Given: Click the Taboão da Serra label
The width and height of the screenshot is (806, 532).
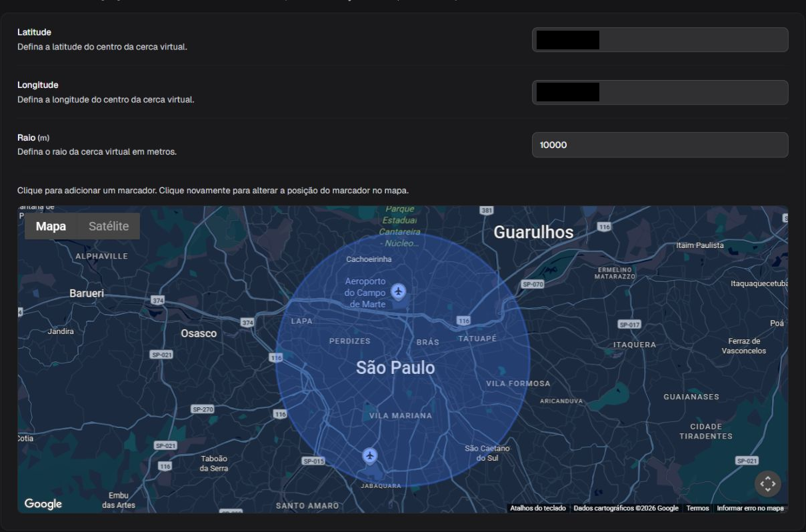Looking at the screenshot, I should (214, 463).
